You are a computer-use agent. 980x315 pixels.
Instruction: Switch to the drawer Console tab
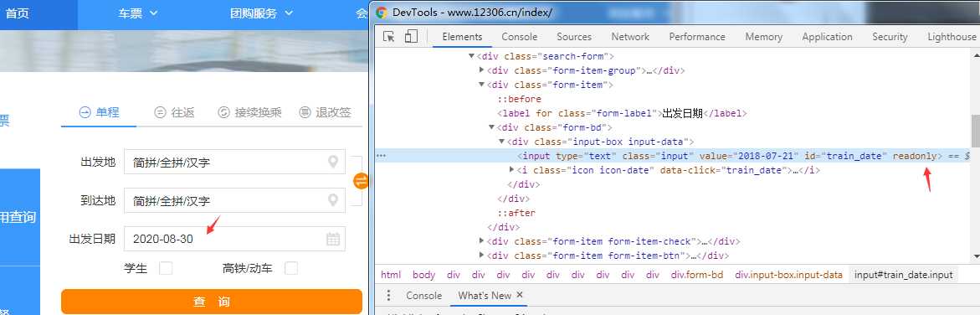point(423,295)
